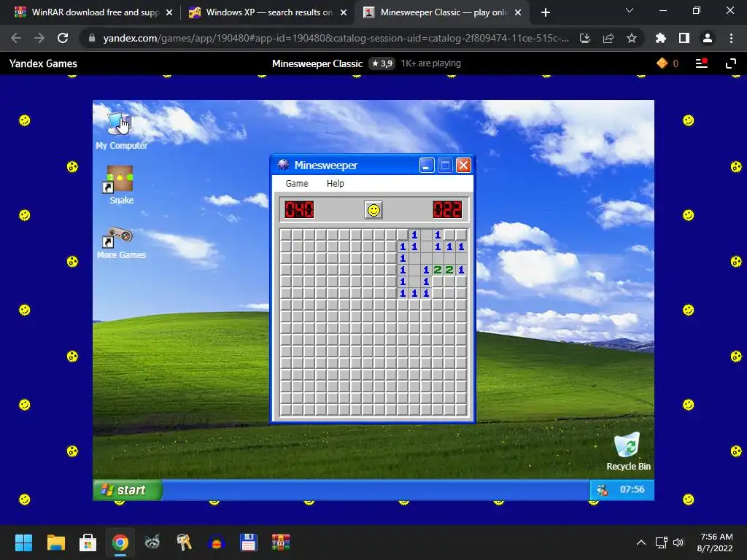Click the Yandex Games logo link
Screen dimensions: 747x560
(x=43, y=63)
